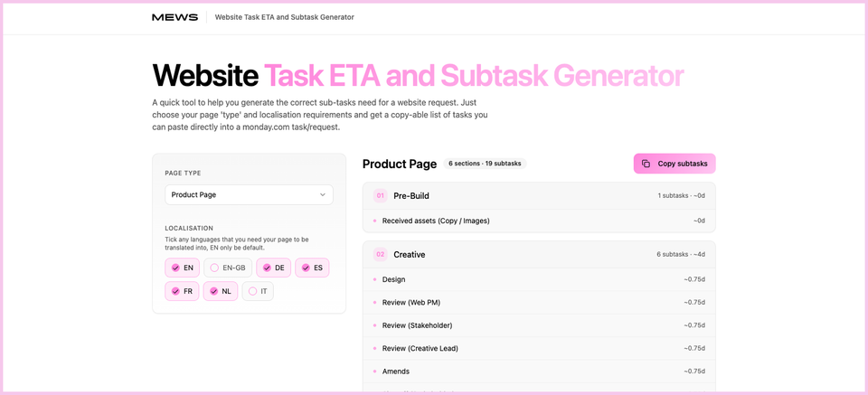Open the Page Type dropdown
The width and height of the screenshot is (868, 395).
coord(250,194)
